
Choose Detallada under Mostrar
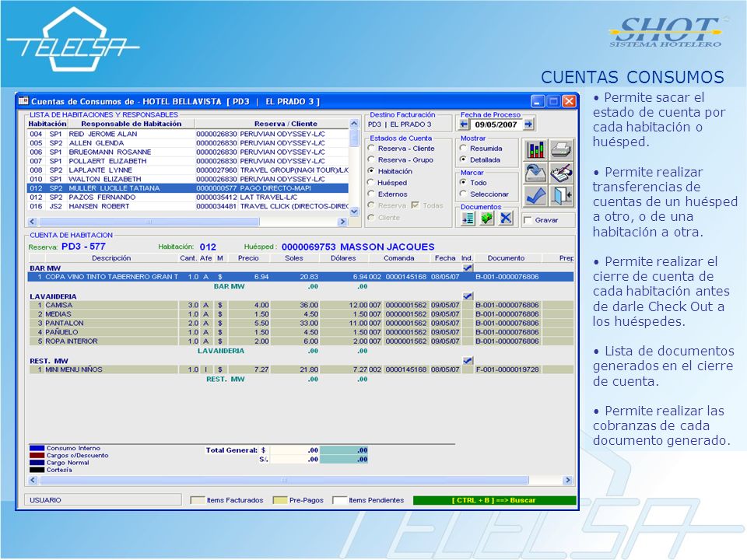(463, 159)
